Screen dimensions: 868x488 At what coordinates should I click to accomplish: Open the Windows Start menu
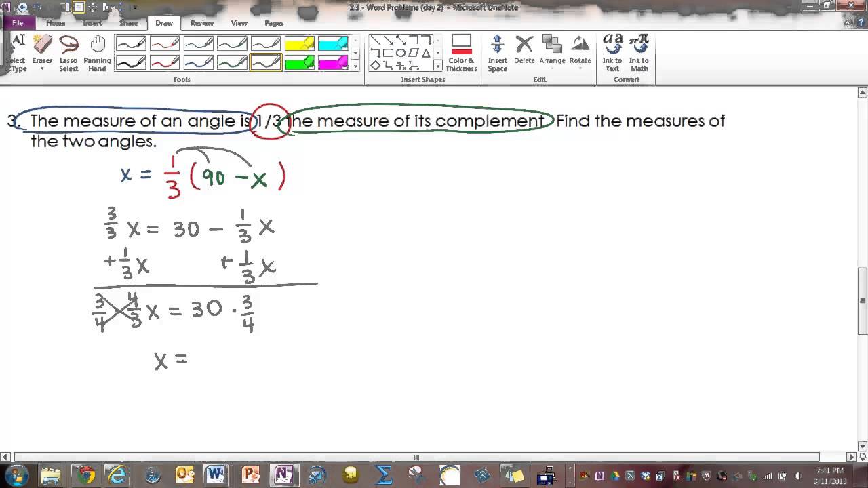tap(15, 474)
